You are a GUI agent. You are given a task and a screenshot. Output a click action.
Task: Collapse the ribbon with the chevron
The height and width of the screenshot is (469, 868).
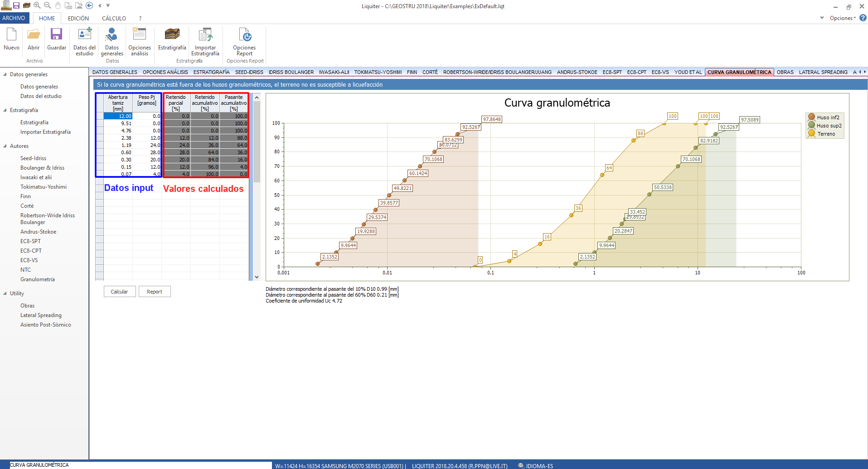(822, 18)
